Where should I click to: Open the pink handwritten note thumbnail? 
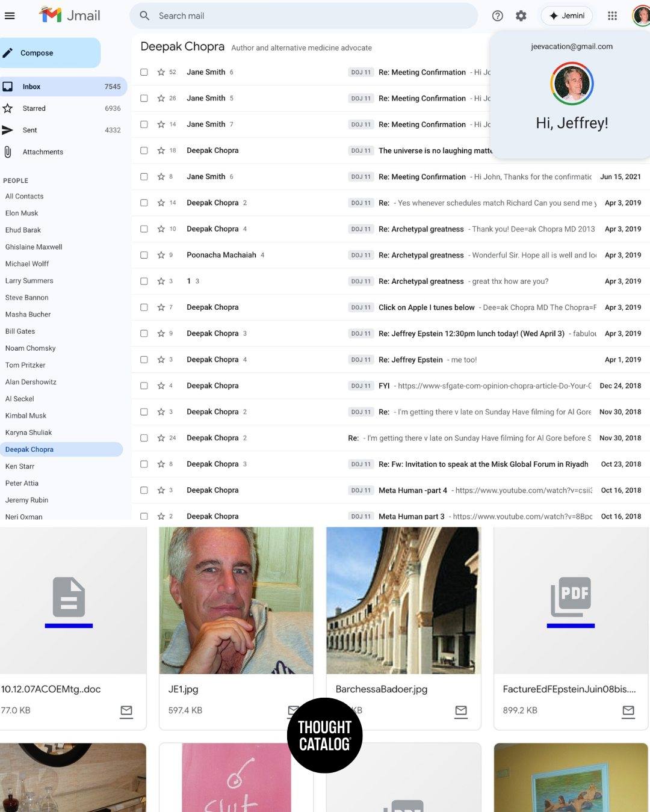click(236, 777)
